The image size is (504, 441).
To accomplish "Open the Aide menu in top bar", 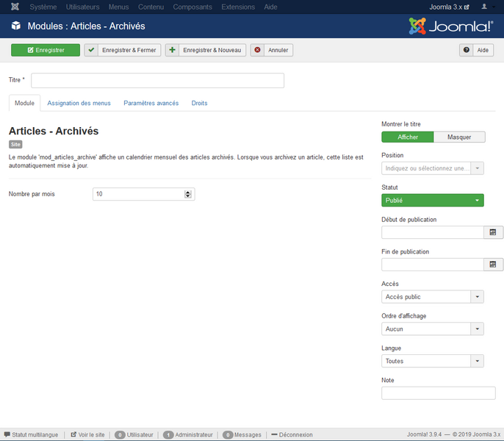I will [270, 7].
